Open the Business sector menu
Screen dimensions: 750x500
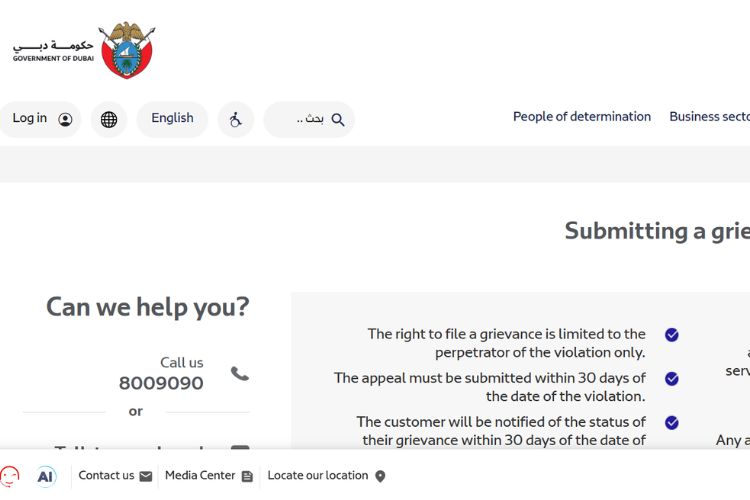(709, 117)
